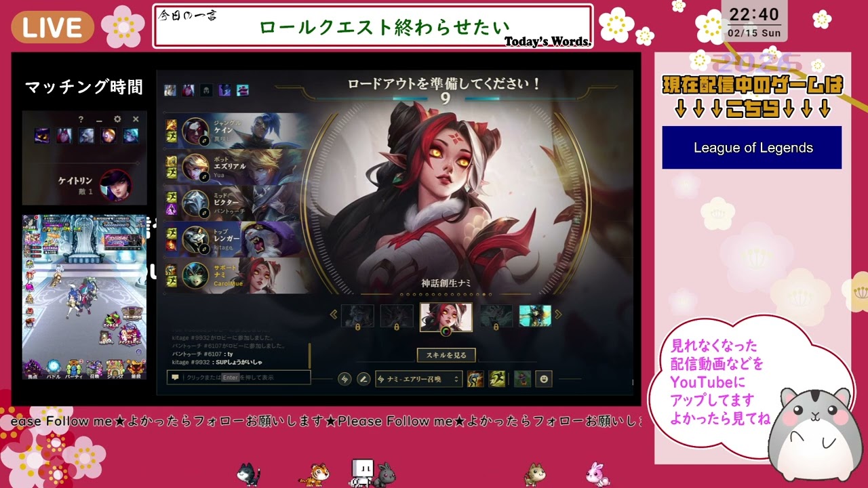Click the fourth ban icon above team list
Viewport: 868px width, 488px height.
click(x=224, y=90)
